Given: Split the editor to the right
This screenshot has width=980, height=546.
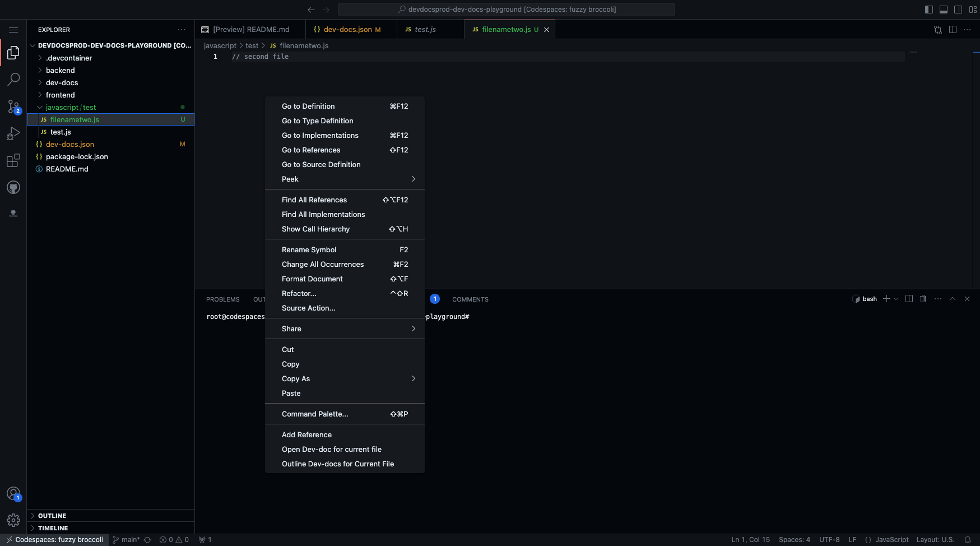Looking at the screenshot, I should [953, 30].
